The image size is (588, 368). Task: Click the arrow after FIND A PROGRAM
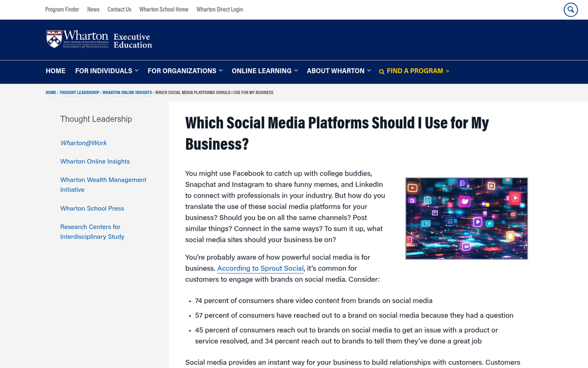[x=446, y=71]
